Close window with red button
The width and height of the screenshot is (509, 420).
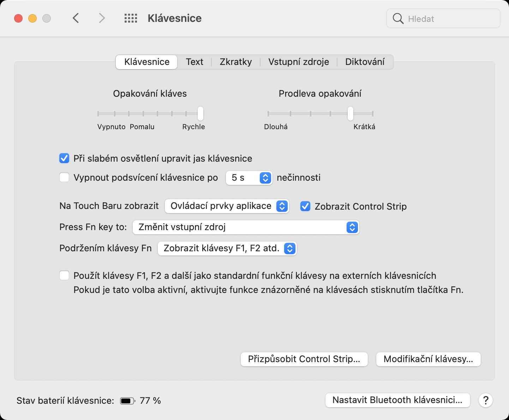pos(18,18)
